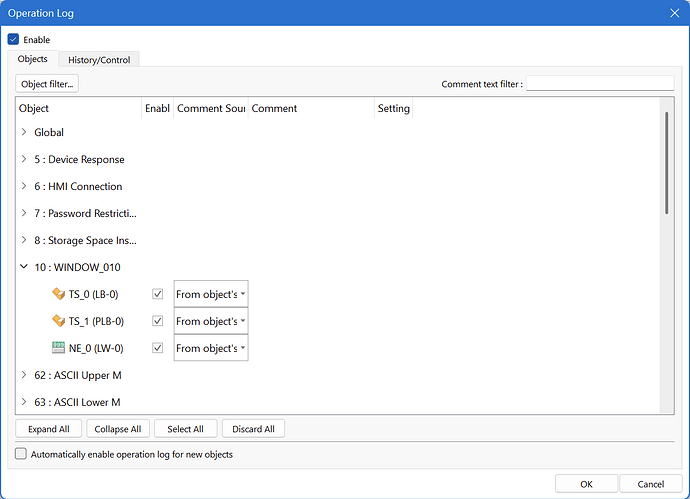690x499 pixels.
Task: Toggle the main Enable checkbox
Action: [x=13, y=40]
